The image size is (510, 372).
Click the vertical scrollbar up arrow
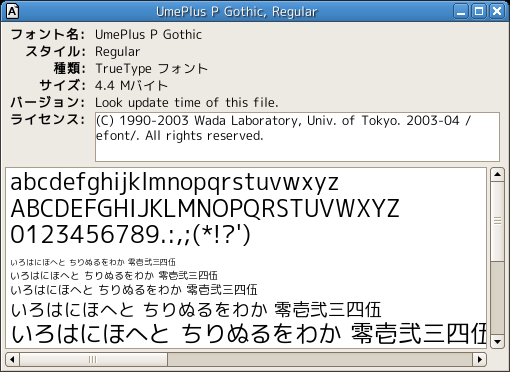coord(497,175)
